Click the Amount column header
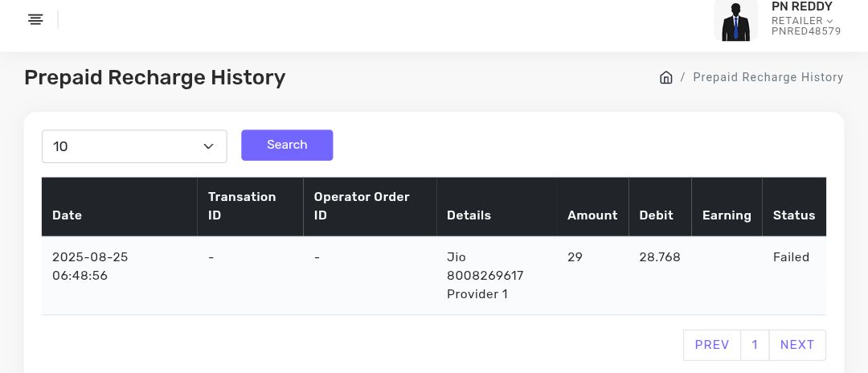Viewport: 868px width, 373px height. coord(592,215)
